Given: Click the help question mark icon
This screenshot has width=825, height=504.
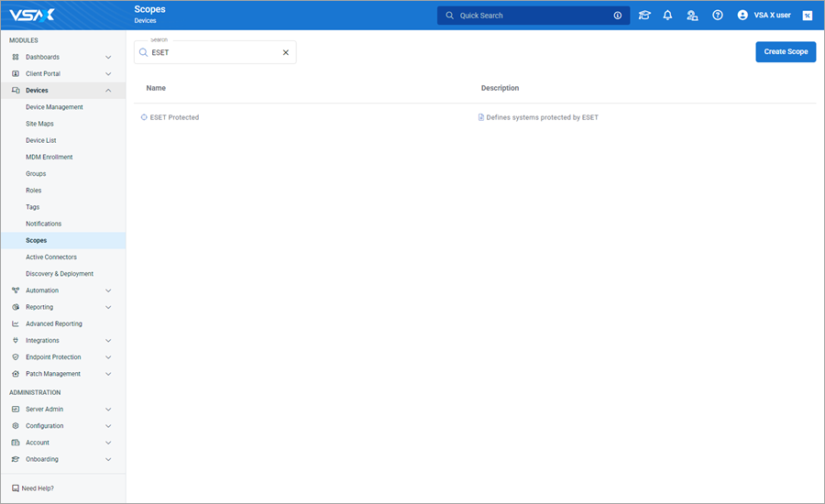Looking at the screenshot, I should click(x=718, y=16).
